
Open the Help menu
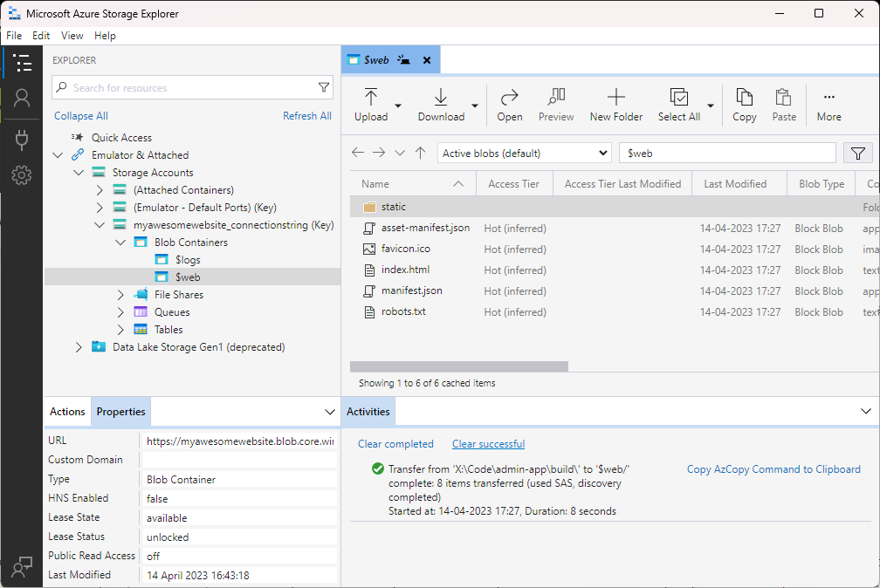pos(105,36)
